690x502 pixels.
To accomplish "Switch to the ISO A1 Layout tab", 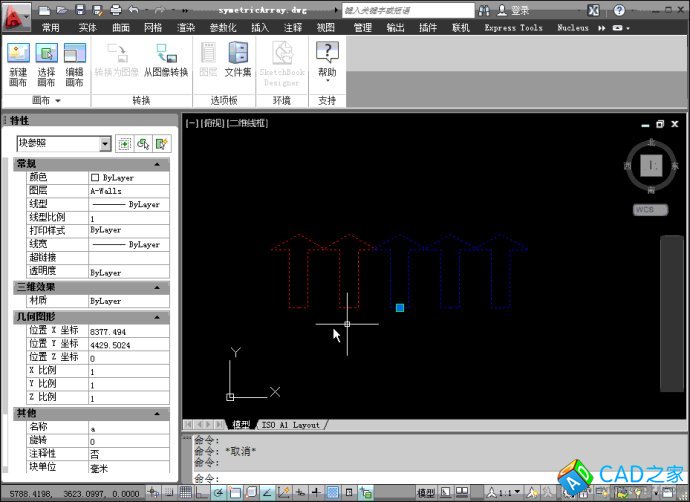I will (291, 425).
